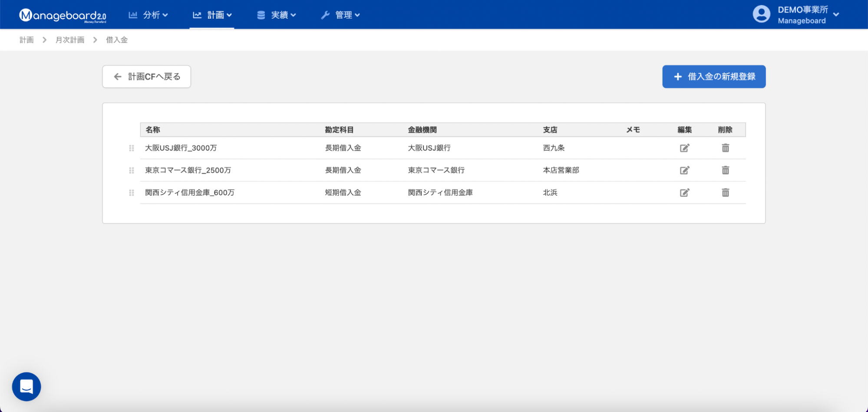Click the 勘定科目 column header
The width and height of the screenshot is (868, 412).
[340, 130]
